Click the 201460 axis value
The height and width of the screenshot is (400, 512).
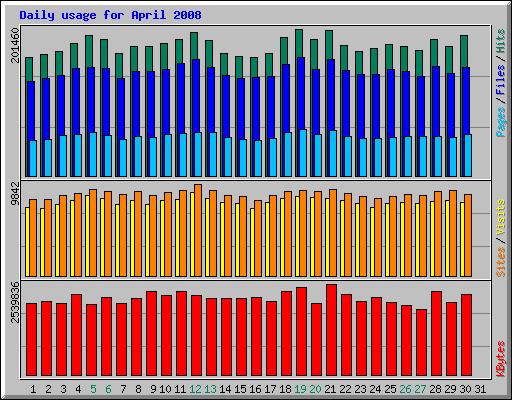tap(15, 45)
